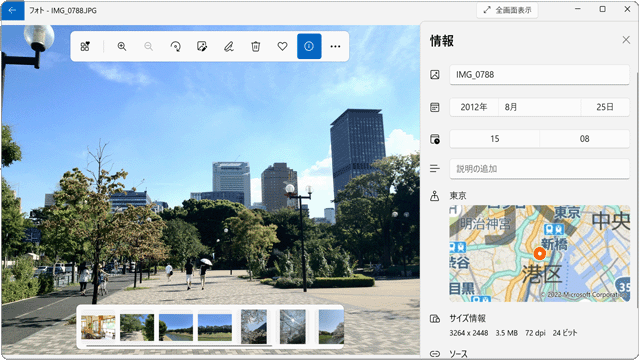Go back with the arrow button
The height and width of the screenshot is (360, 640).
[12, 10]
